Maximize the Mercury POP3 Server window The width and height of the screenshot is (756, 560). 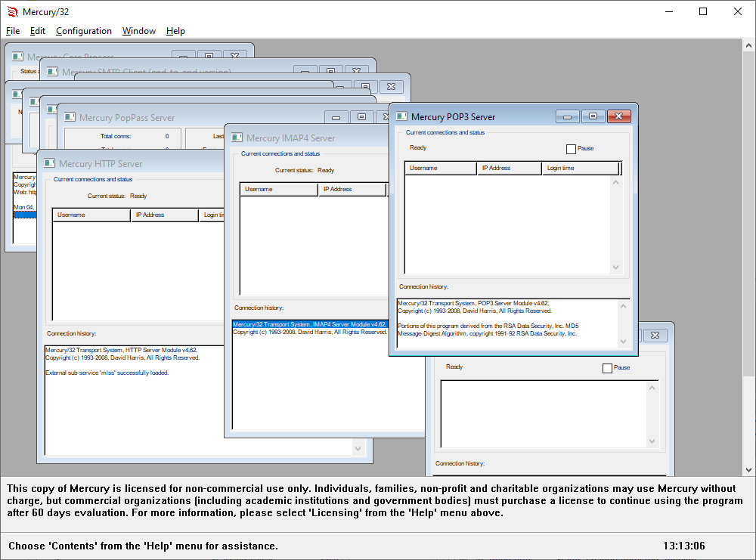pos(593,116)
